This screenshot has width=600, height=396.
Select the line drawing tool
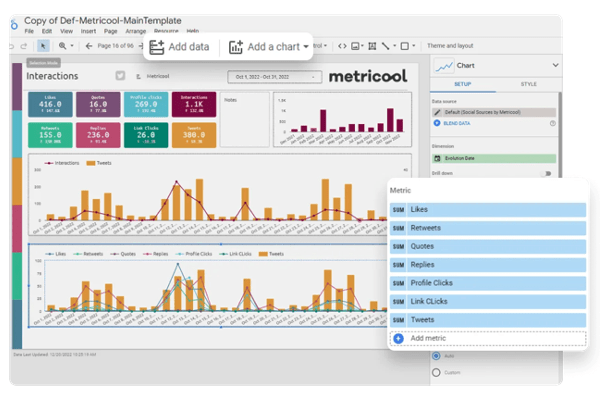click(386, 46)
